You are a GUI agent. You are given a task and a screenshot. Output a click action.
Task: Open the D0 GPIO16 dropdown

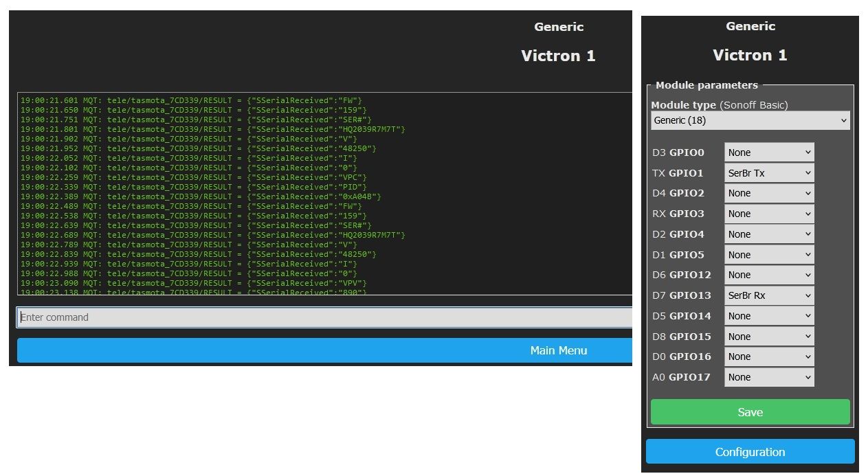point(769,356)
